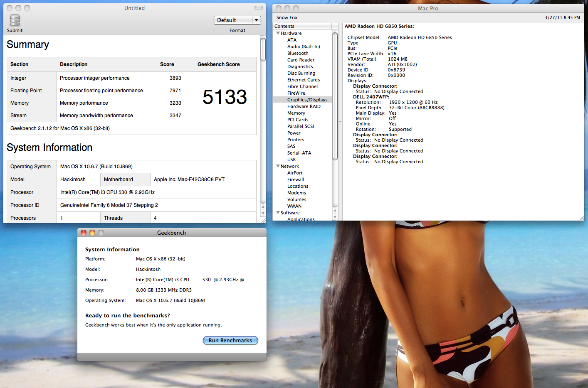This screenshot has height=388, width=588.
Task: Open the Default format dropdown
Action: coord(237,20)
